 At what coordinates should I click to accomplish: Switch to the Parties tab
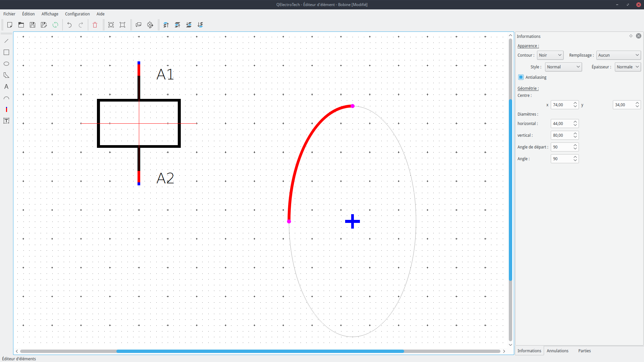click(x=585, y=351)
